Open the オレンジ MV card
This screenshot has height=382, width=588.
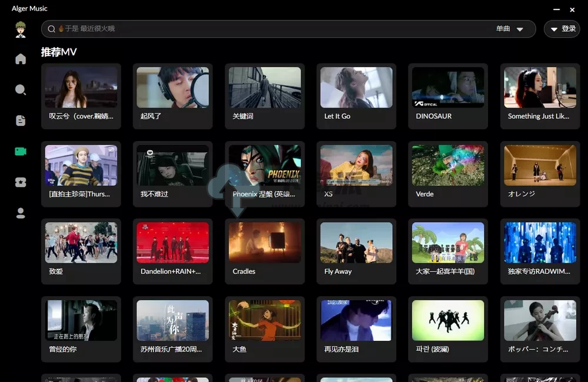tap(540, 174)
